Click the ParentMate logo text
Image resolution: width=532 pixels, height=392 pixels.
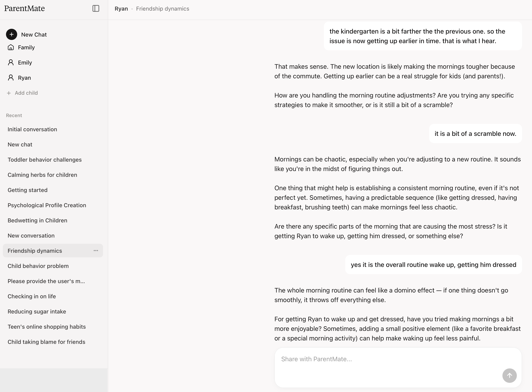tap(24, 9)
